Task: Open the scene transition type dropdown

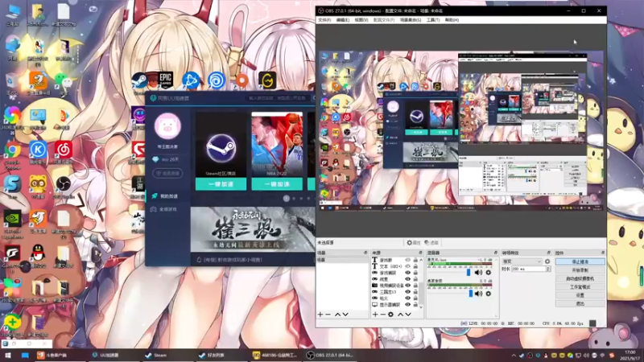Action: pyautogui.click(x=522, y=261)
